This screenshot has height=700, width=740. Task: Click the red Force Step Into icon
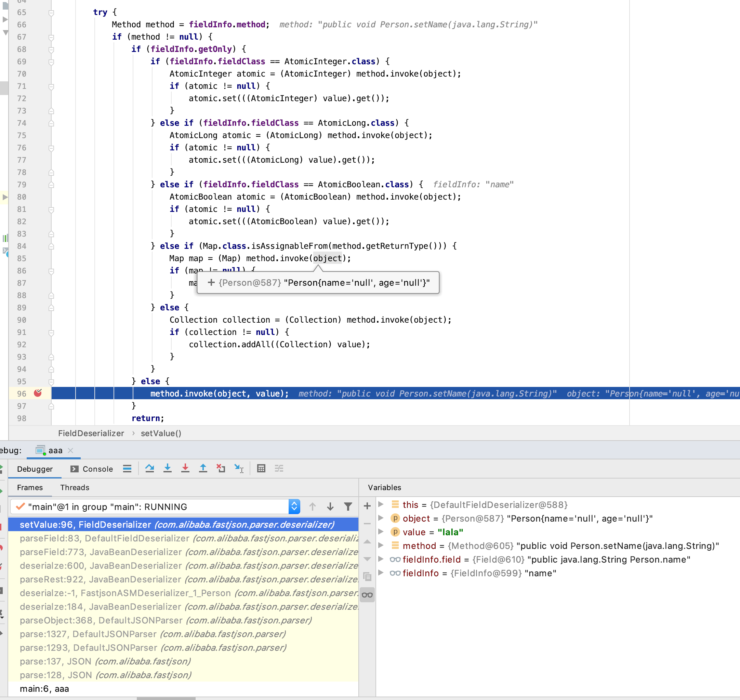(x=185, y=468)
